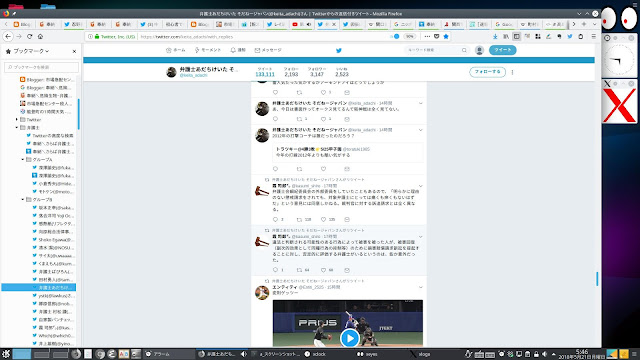
Task: Toggle the sidebar toolbar button
Action: 516,36
